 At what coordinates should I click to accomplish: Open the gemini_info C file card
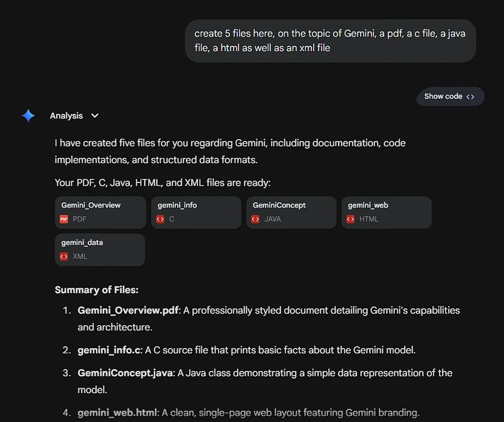(x=196, y=212)
